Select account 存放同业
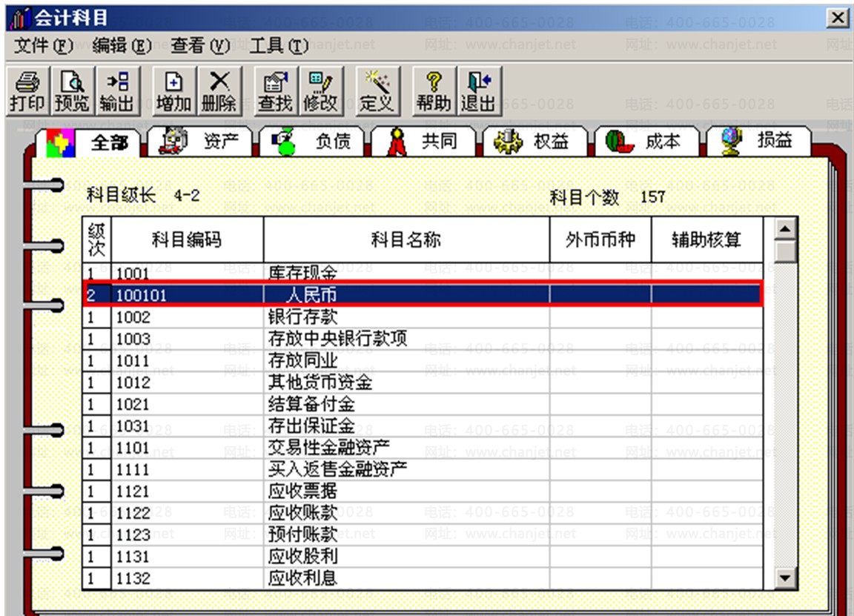Image resolution: width=854 pixels, height=616 pixels. 302,360
